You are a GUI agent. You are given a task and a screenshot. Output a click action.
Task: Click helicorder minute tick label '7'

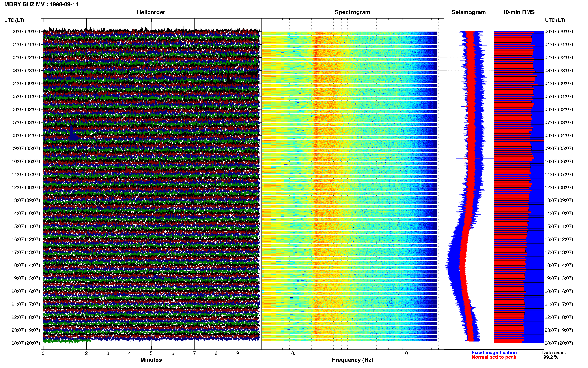coord(195,353)
